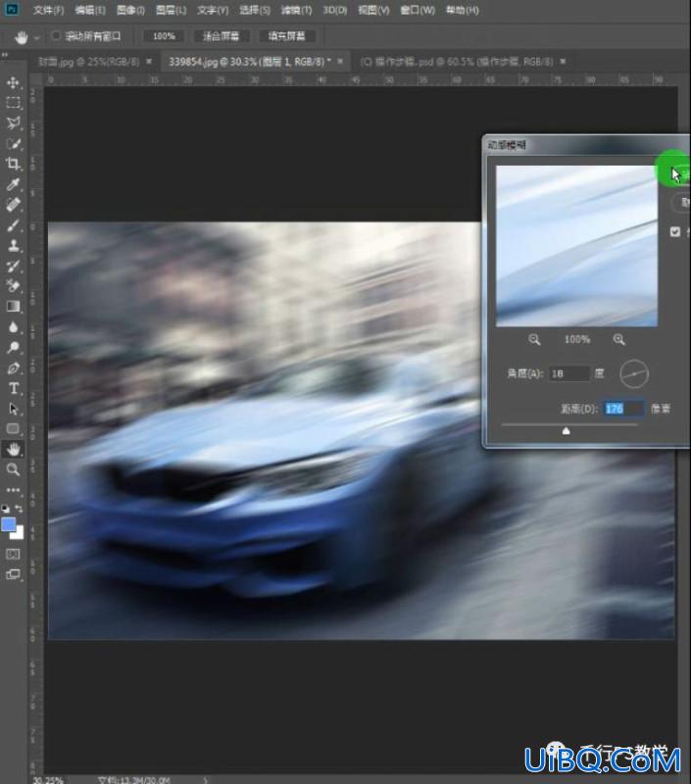The height and width of the screenshot is (784, 691).
Task: Select the Dodge tool
Action: coord(13,348)
